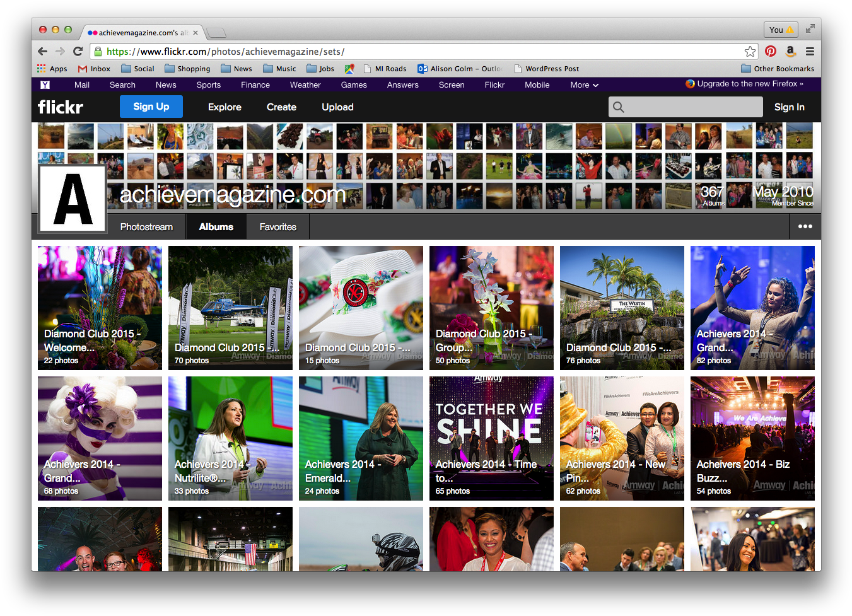
Task: Open the Explore menu item
Action: (x=225, y=107)
